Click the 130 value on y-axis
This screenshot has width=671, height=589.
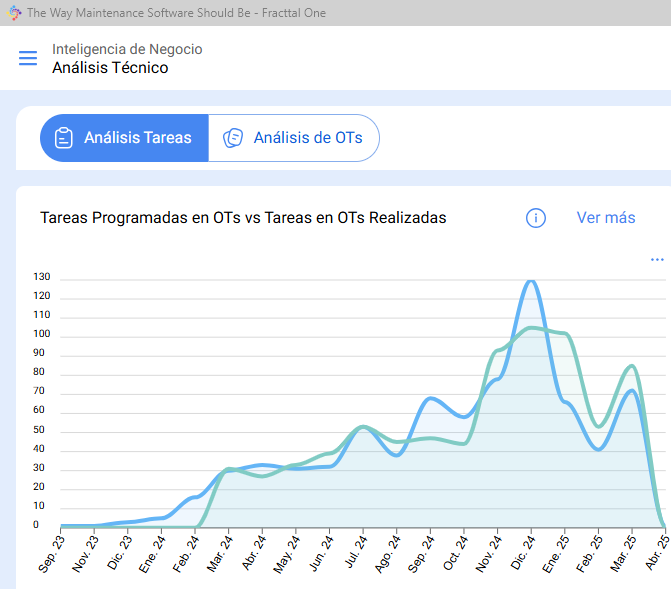point(42,278)
